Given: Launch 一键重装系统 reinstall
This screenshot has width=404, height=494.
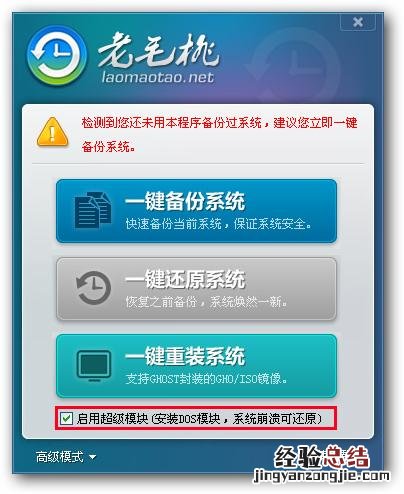Looking at the screenshot, I should pos(196,366).
